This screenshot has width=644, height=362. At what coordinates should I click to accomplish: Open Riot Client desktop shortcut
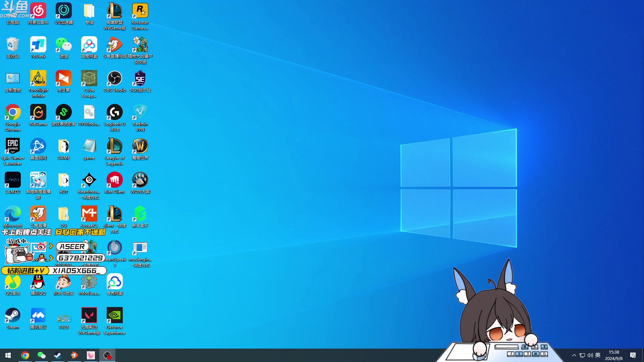point(115,183)
